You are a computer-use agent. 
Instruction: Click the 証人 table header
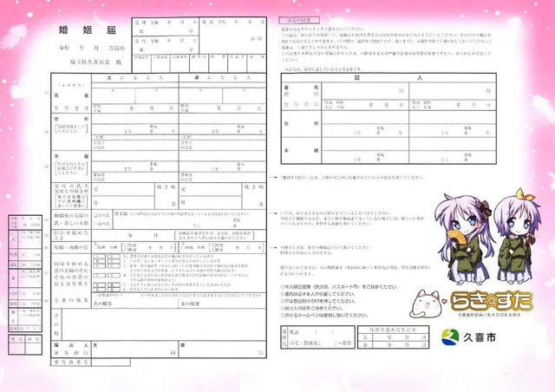(x=388, y=77)
